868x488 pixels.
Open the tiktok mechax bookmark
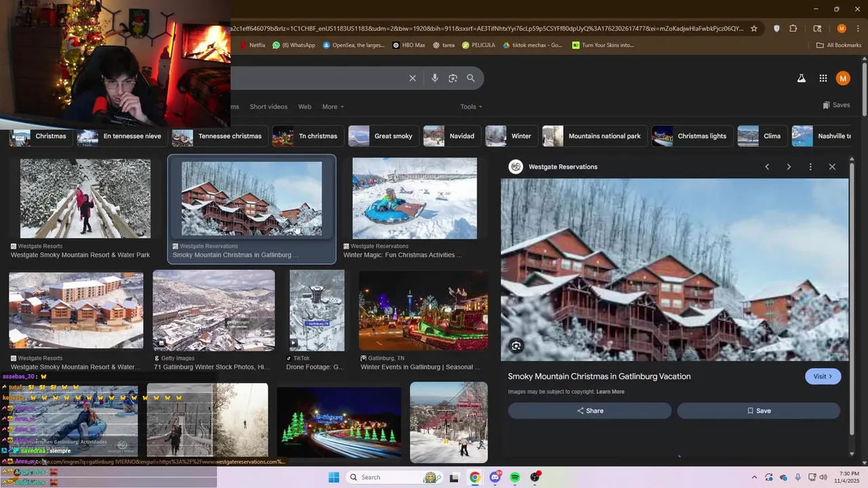[x=532, y=45]
